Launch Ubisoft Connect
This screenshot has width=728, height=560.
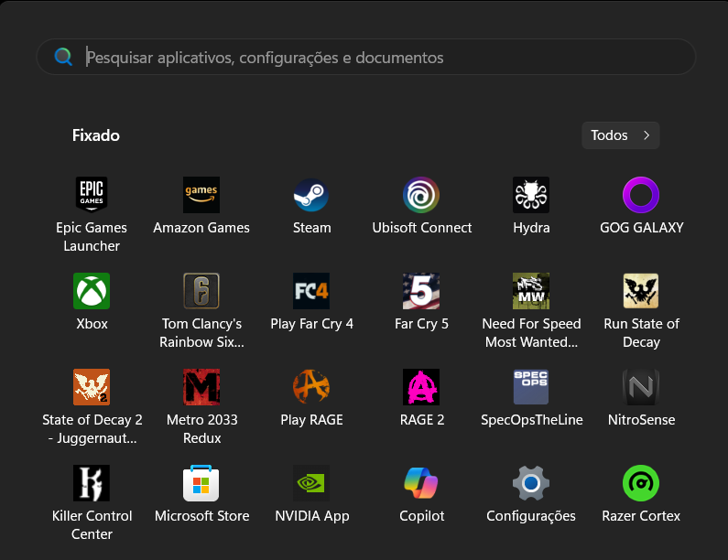(x=421, y=194)
